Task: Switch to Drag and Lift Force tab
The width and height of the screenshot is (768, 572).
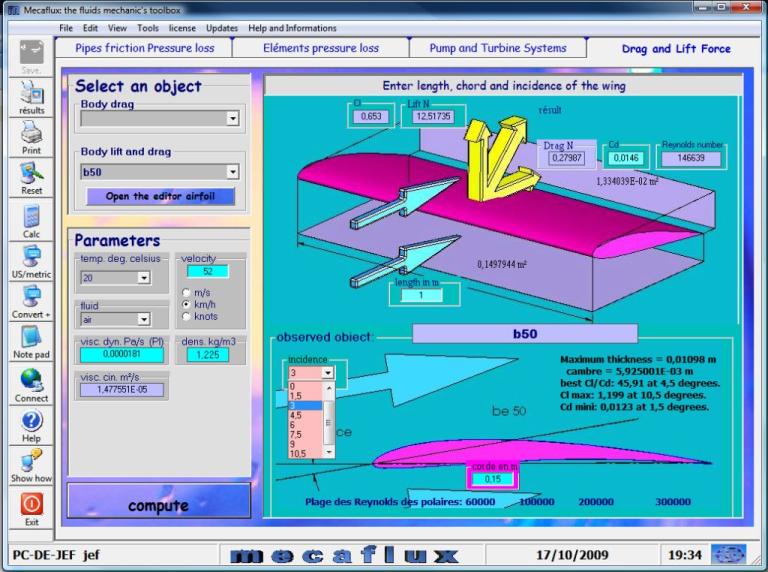Action: (x=676, y=48)
